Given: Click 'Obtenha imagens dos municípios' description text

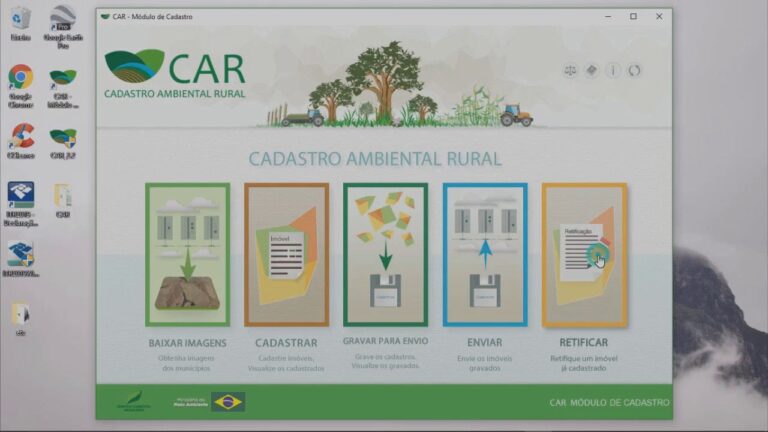Looking at the screenshot, I should coord(187,363).
